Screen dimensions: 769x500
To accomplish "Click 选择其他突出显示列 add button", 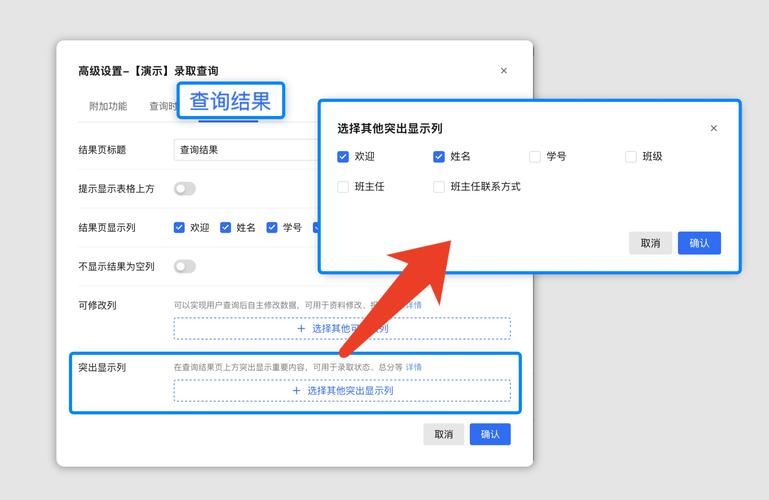I will 342,391.
